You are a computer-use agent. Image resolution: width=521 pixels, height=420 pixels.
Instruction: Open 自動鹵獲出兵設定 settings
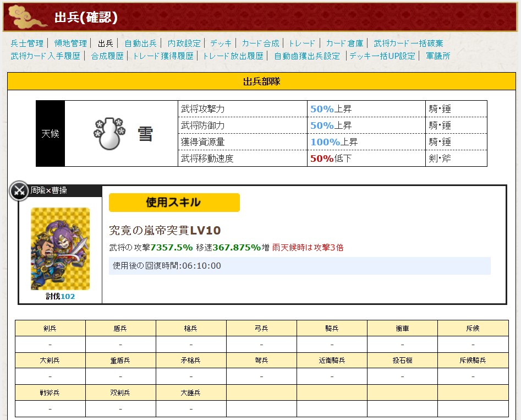point(307,56)
